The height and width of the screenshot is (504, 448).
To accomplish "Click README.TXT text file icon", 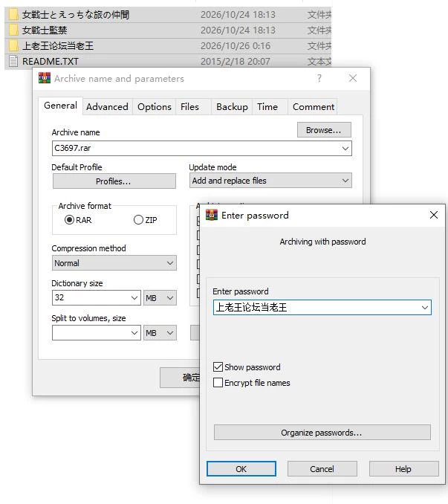I will pos(13,61).
